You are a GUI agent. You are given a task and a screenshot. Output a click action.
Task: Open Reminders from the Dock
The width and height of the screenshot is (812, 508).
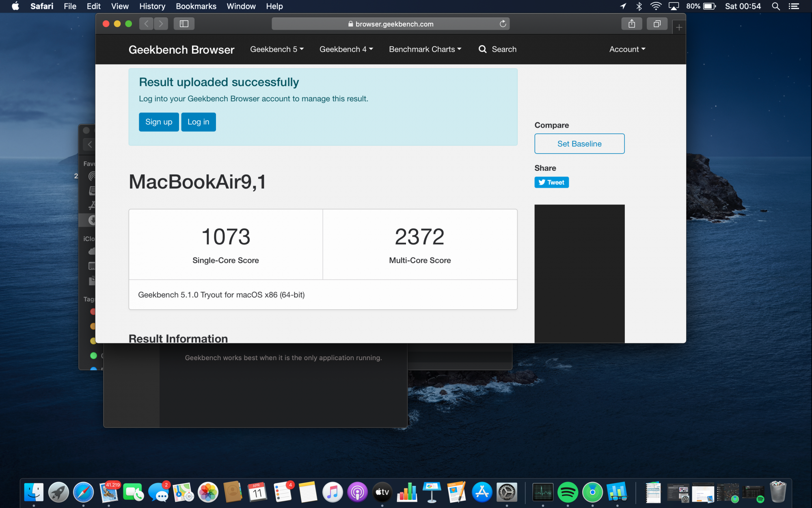click(x=283, y=492)
